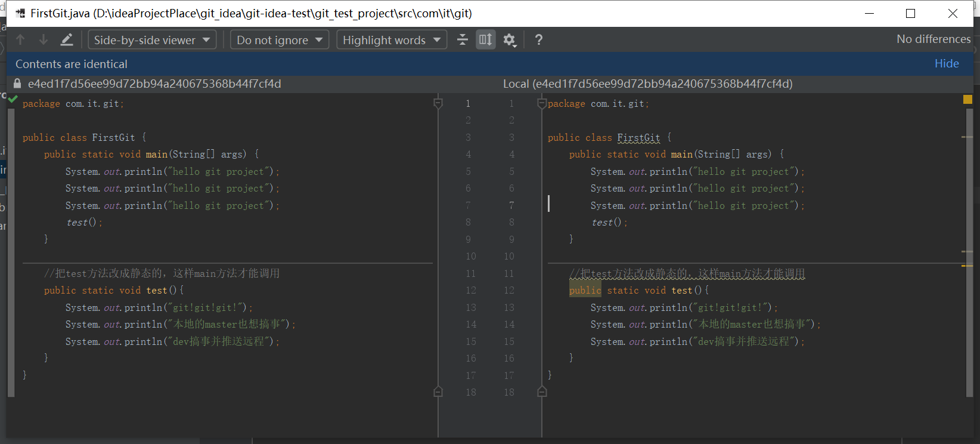Click FirstGit class name in right pane
Viewport: 980px width, 444px height.
tap(638, 138)
